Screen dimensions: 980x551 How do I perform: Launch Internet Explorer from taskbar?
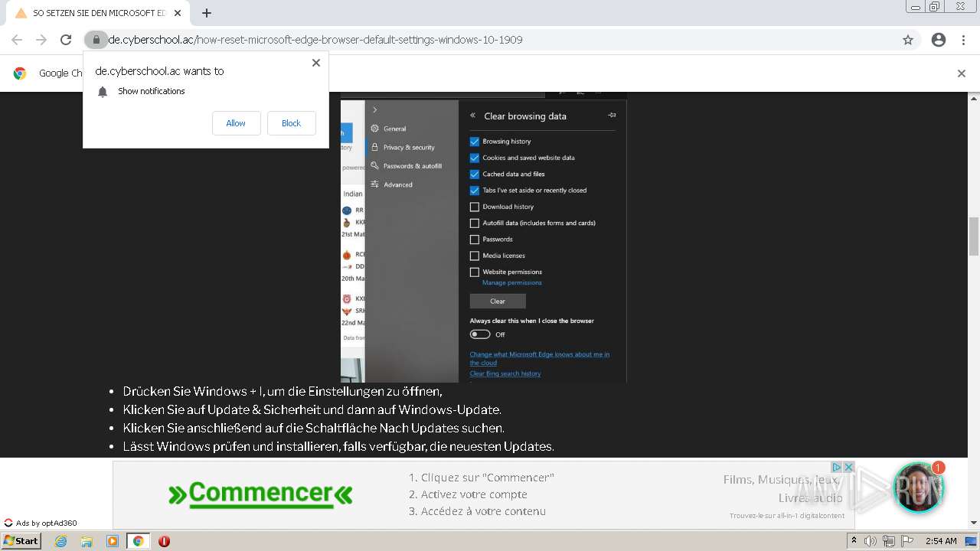tap(60, 541)
